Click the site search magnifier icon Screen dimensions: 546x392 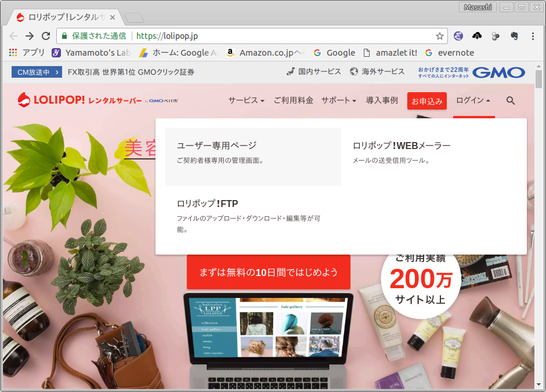pos(511,100)
